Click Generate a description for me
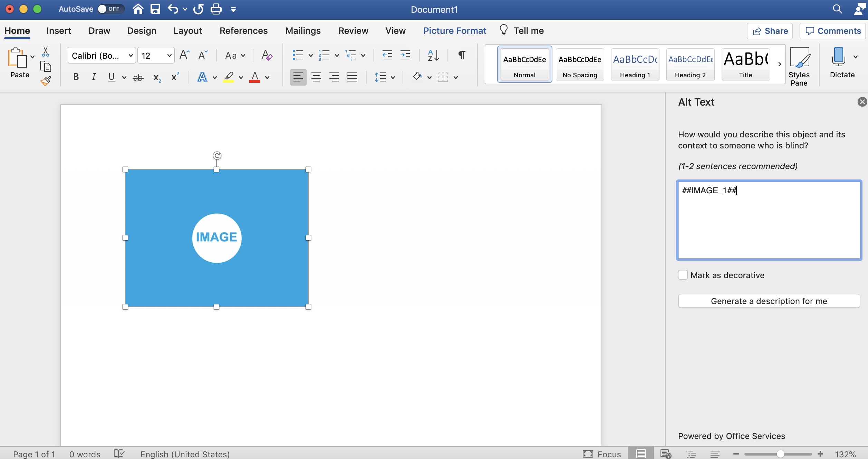Viewport: 868px width, 459px height. coord(769,301)
